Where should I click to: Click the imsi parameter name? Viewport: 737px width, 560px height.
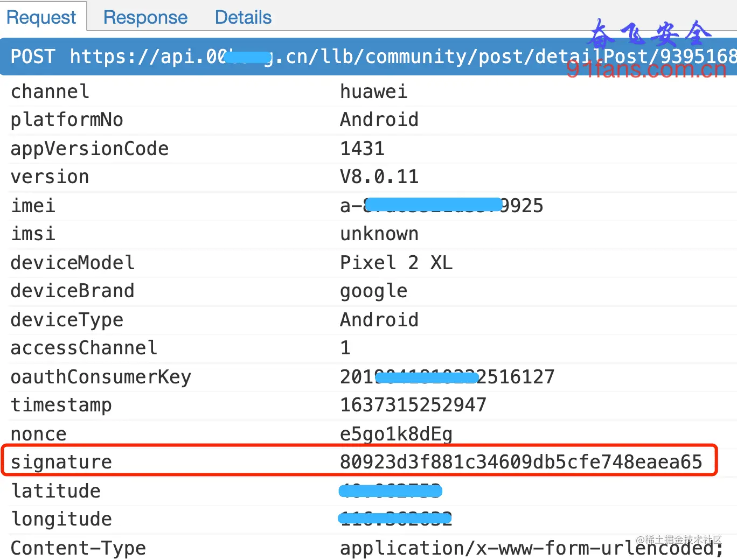click(33, 234)
